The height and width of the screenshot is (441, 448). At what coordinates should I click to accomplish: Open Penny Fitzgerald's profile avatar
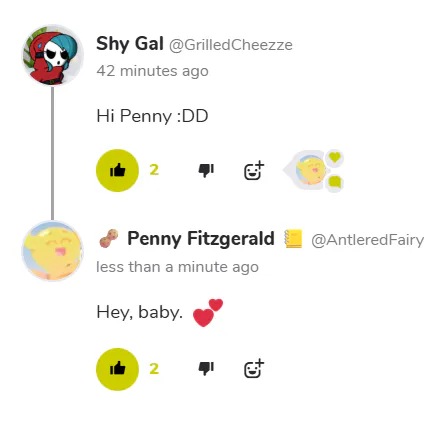[x=53, y=251]
